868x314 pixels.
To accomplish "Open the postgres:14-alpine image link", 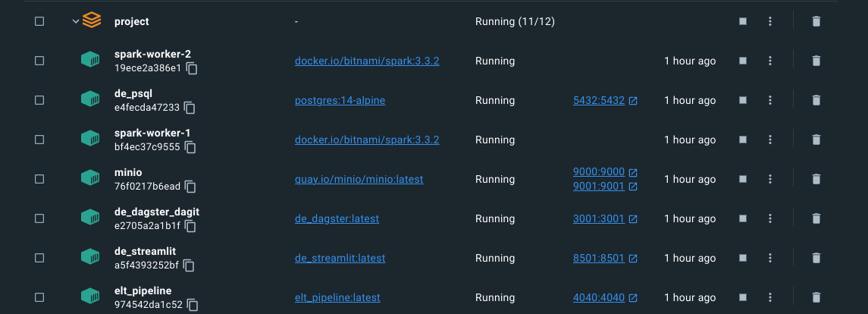I will click(340, 100).
